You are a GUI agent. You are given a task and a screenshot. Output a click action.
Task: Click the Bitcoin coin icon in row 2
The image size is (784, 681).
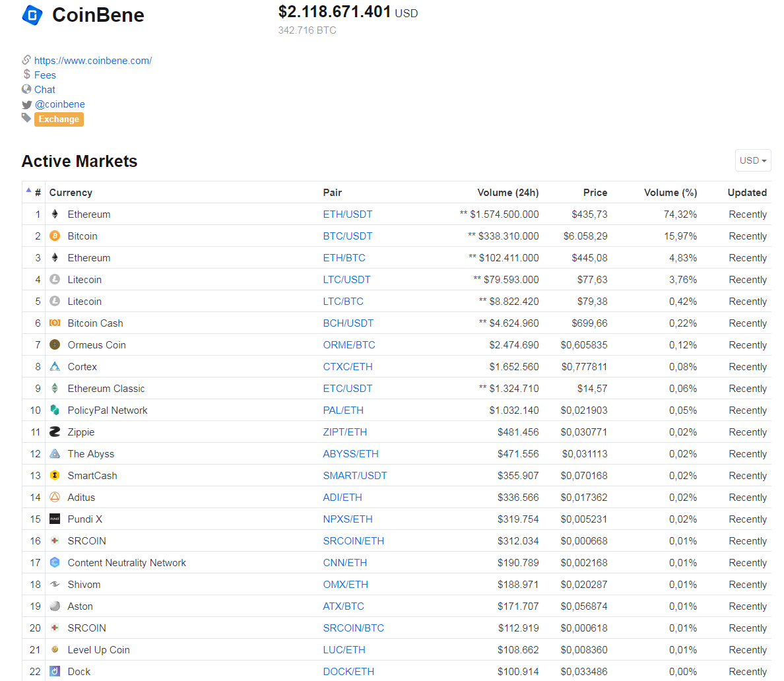point(55,236)
